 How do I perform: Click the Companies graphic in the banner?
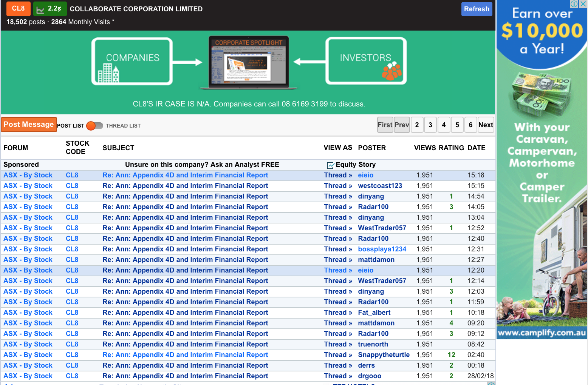point(132,61)
